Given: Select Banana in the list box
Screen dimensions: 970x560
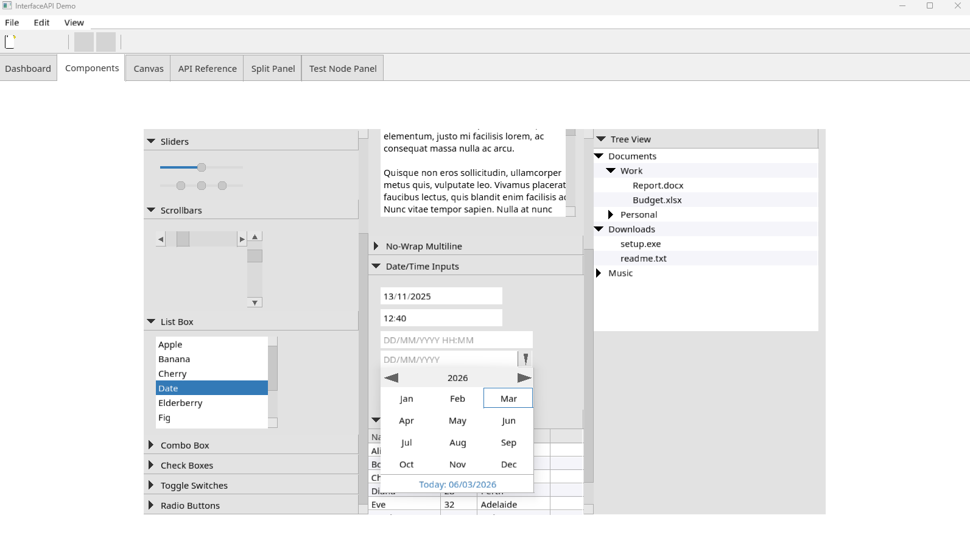Looking at the screenshot, I should 212,359.
